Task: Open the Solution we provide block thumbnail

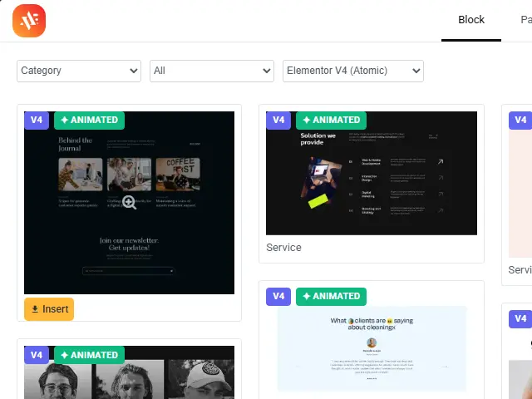Action: [x=372, y=173]
